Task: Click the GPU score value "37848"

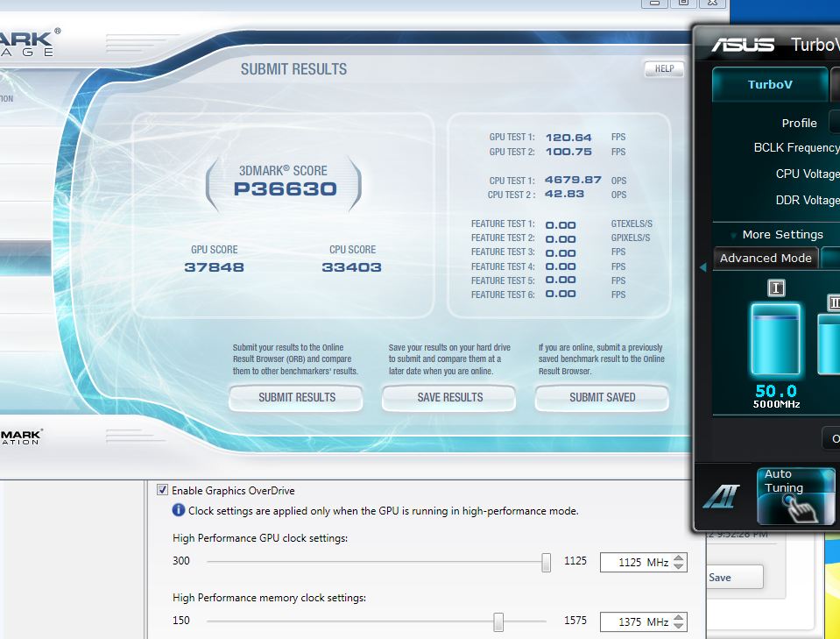Action: 214,267
